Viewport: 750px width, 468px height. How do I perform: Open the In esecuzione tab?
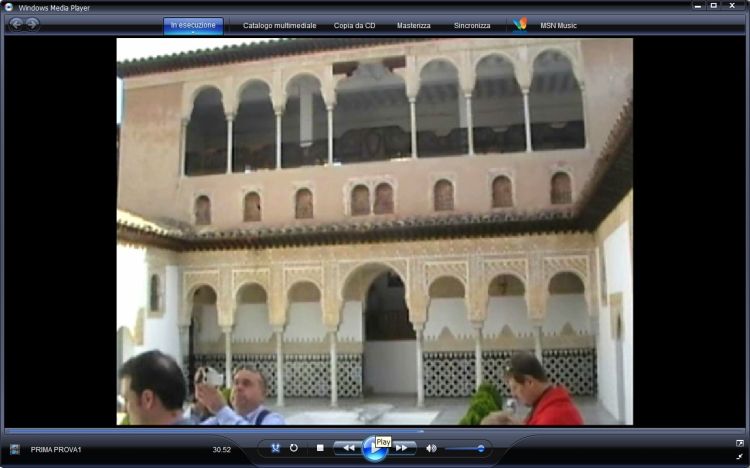[193, 26]
